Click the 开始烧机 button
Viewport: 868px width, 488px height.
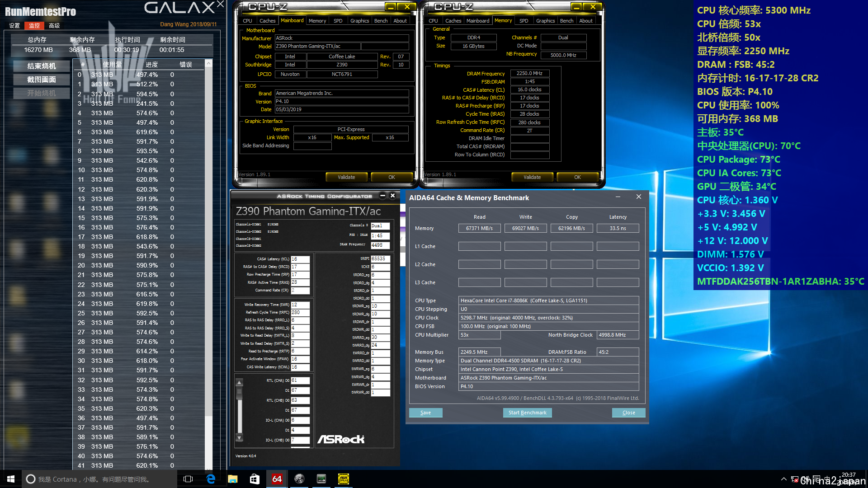tap(42, 93)
